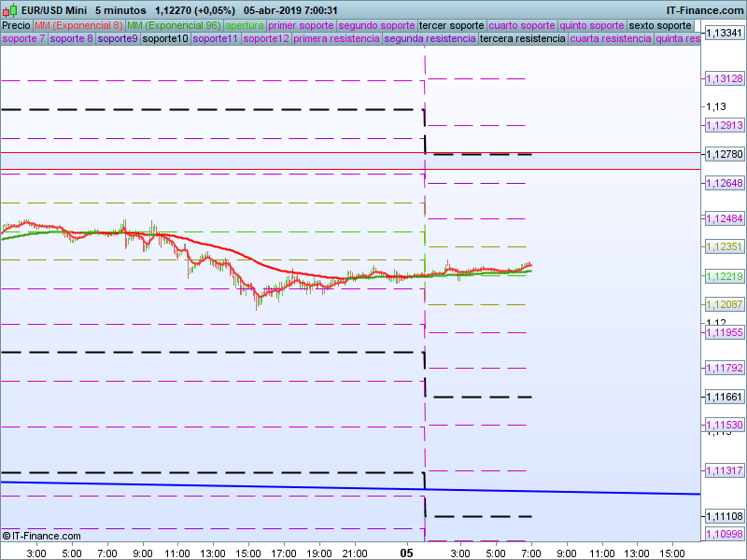Click the MM (Exponencial 96) indicator label
The width and height of the screenshot is (747, 560).
[x=173, y=25]
